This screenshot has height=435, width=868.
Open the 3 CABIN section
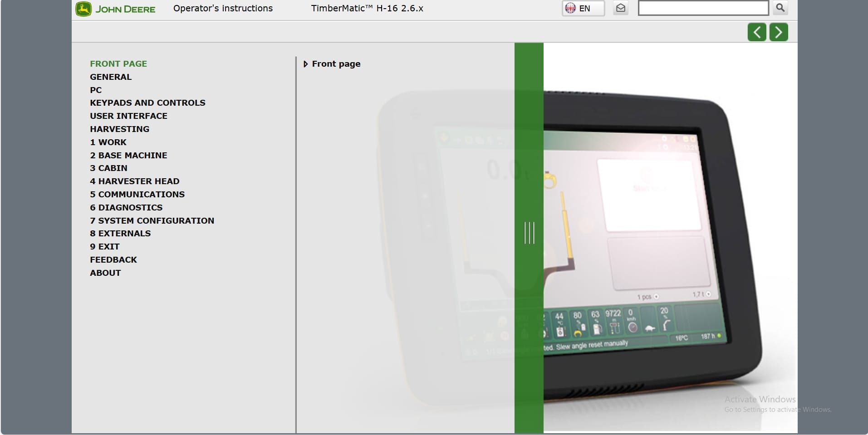[x=108, y=168]
